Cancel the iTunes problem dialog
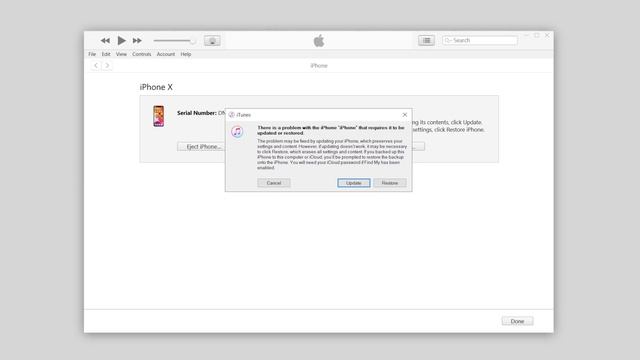Screen dimensions: 640x360 [274, 183]
